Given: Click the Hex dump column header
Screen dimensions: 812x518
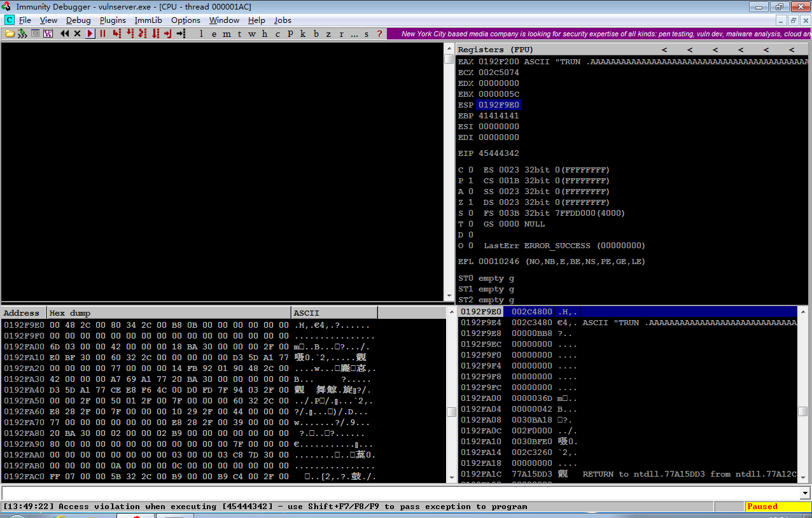Looking at the screenshot, I should coord(169,313).
